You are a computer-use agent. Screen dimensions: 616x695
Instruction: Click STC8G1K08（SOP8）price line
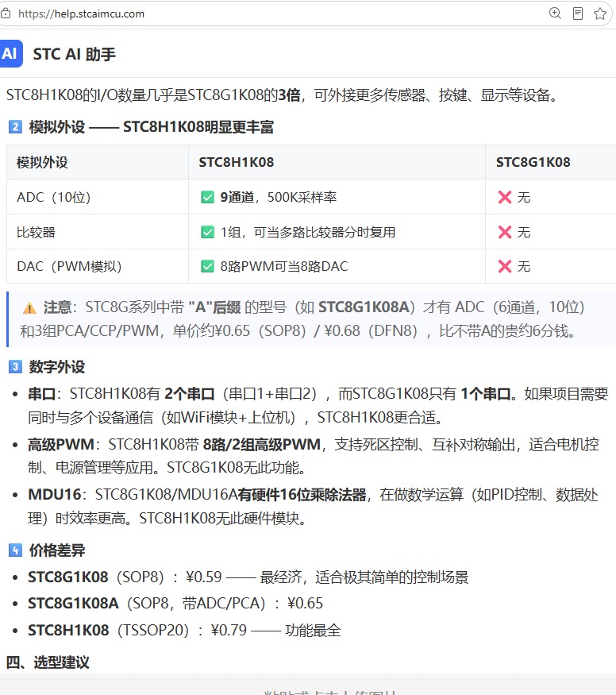tap(248, 577)
